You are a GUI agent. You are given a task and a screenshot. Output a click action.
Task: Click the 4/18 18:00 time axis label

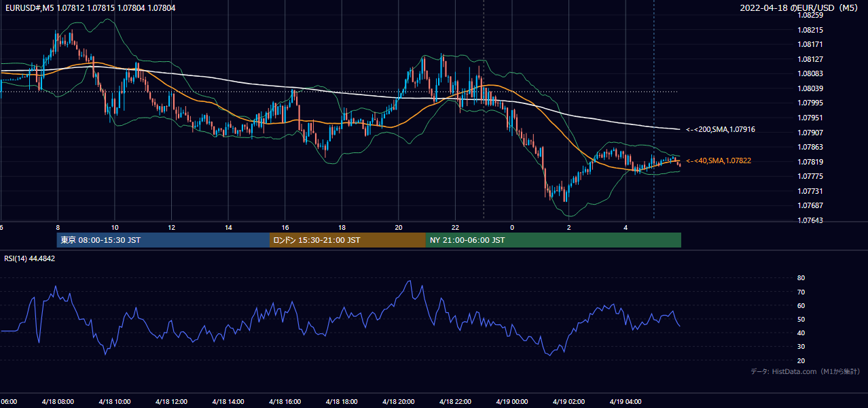click(342, 402)
